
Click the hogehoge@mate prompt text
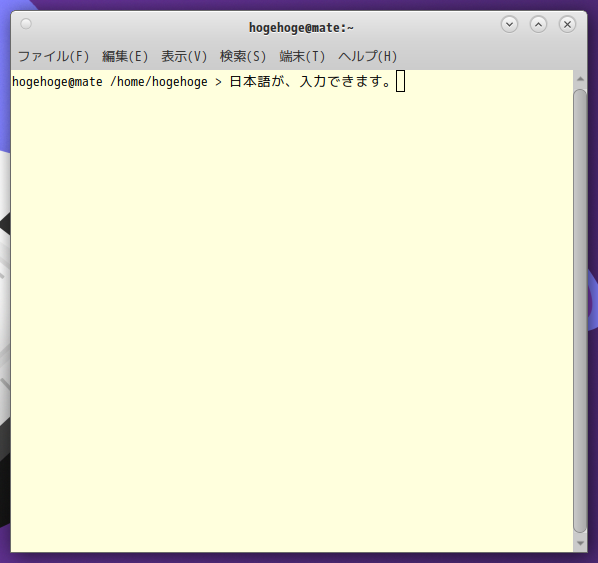(x=57, y=82)
